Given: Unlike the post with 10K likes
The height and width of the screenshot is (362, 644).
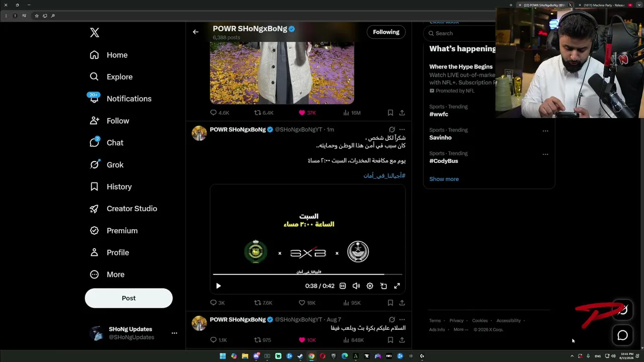Looking at the screenshot, I should tap(307, 340).
